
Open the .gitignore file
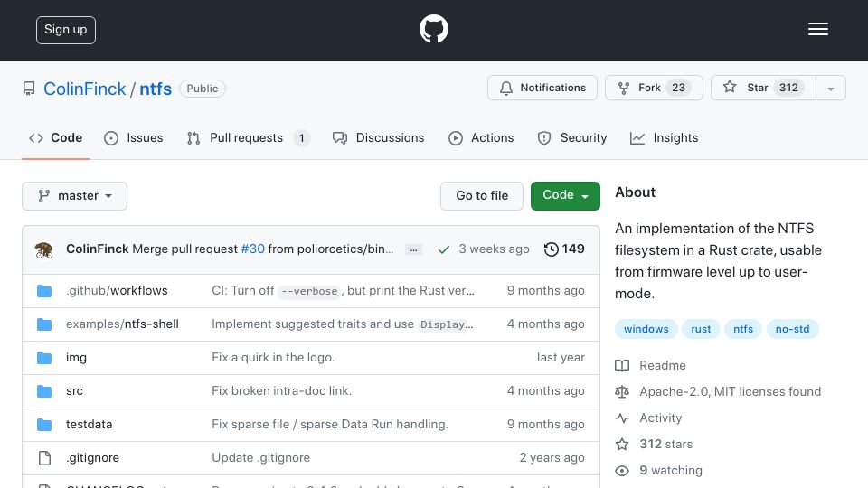(x=92, y=457)
